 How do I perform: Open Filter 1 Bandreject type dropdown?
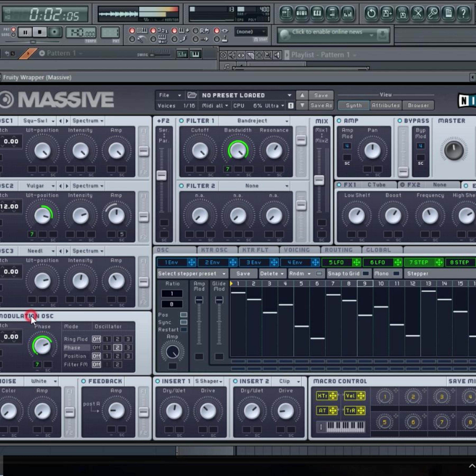pyautogui.click(x=255, y=121)
